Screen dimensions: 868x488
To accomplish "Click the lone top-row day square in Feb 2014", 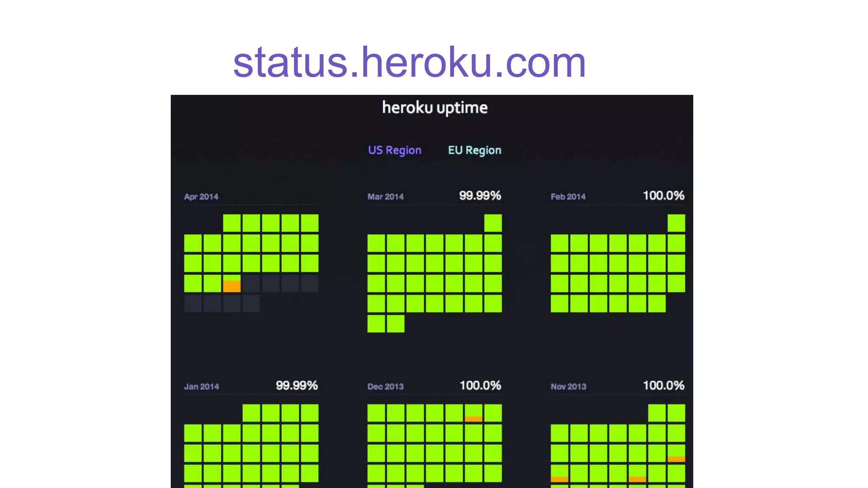I will click(676, 223).
